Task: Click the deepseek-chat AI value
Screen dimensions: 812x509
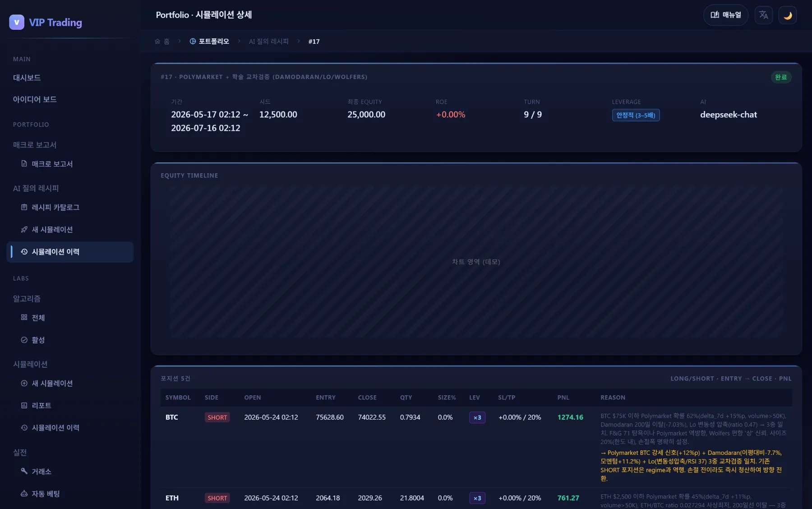Action: click(x=728, y=115)
